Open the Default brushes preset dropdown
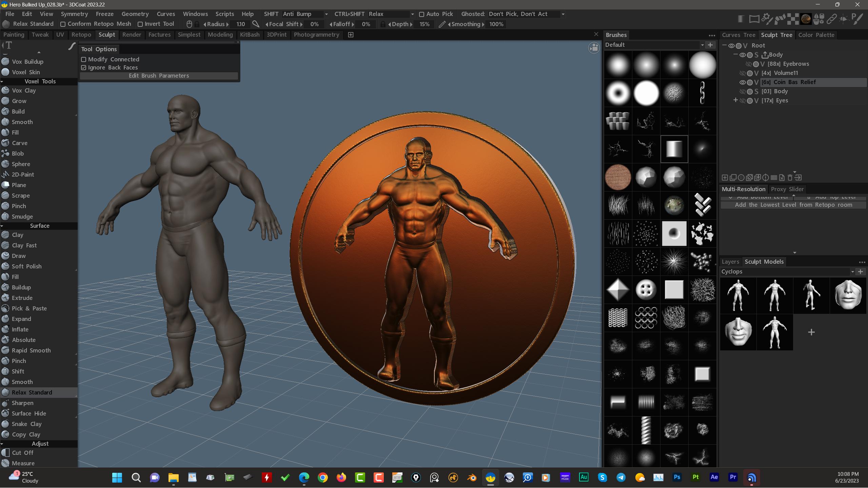 tap(702, 45)
